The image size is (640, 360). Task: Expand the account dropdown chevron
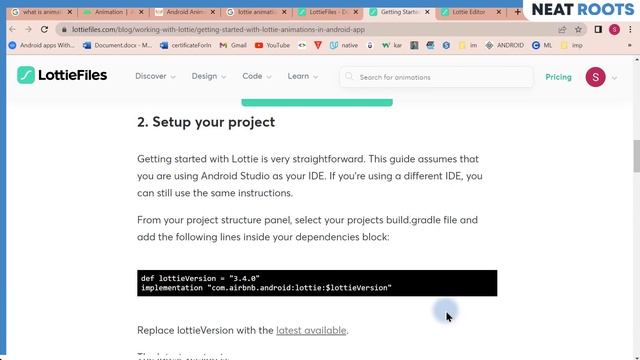[614, 78]
